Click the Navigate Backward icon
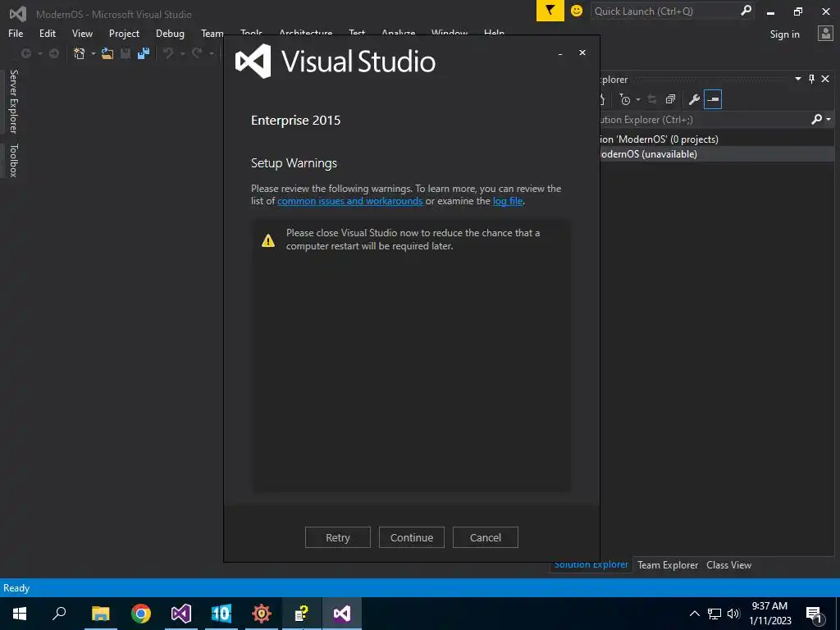 [x=25, y=53]
